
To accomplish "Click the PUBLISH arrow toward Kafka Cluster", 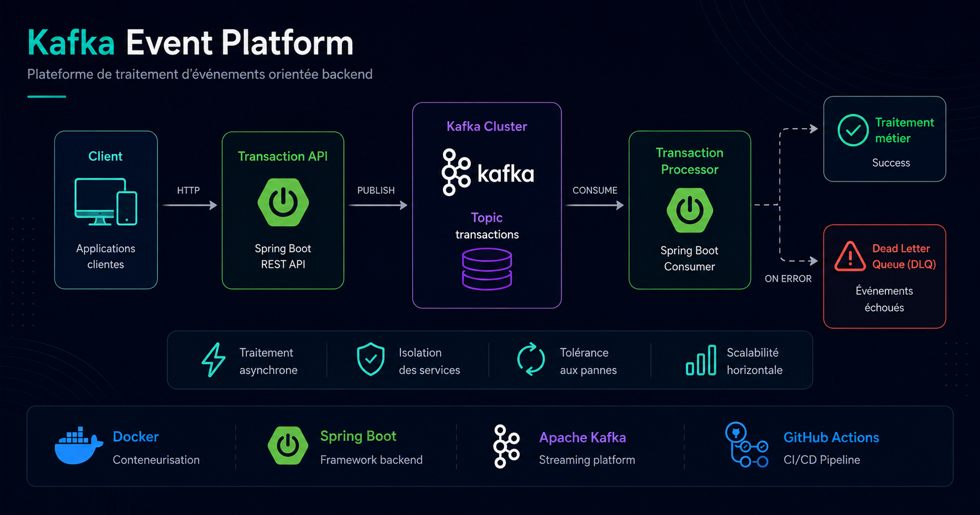I will 378,205.
